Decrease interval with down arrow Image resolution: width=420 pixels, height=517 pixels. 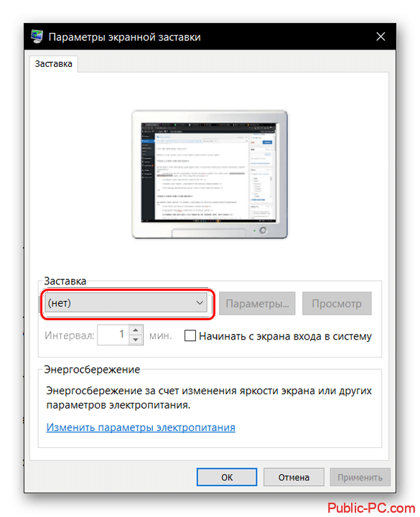coord(136,340)
